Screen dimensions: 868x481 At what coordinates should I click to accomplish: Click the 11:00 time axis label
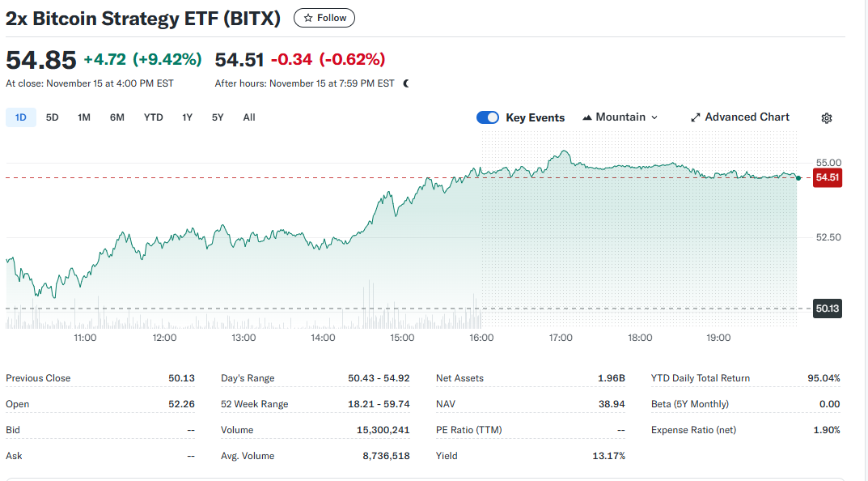click(x=85, y=338)
